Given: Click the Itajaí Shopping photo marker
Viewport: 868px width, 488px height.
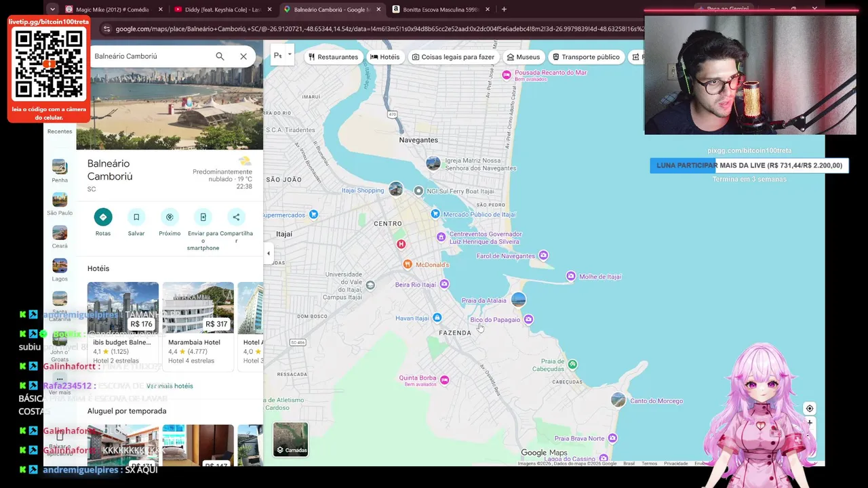Looking at the screenshot, I should pos(396,189).
